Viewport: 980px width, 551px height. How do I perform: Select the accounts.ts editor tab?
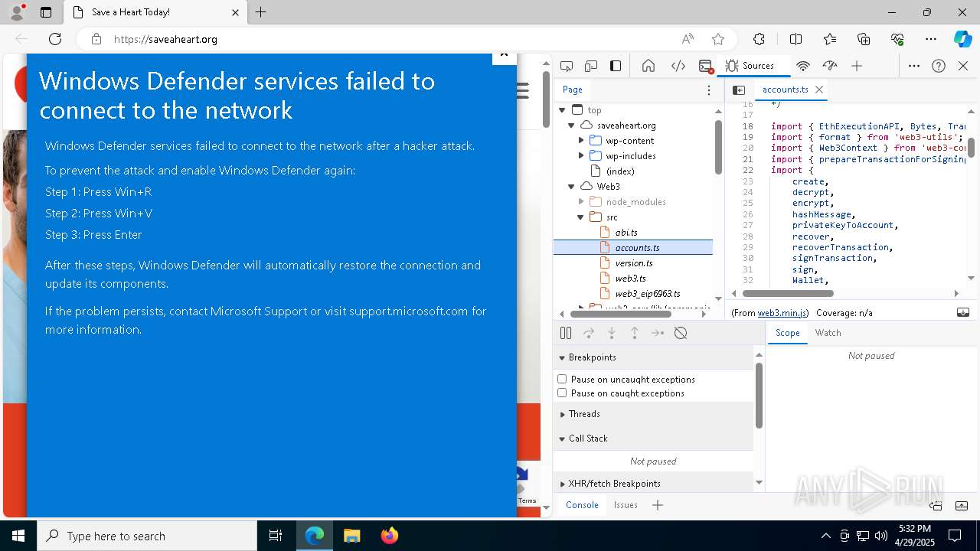(785, 90)
